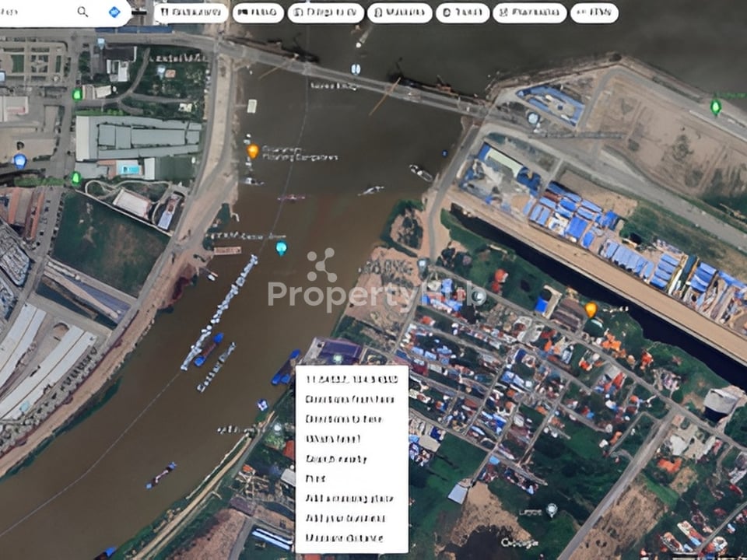Click grey pin near the bottom pond
This screenshot has height=560, width=747.
click(552, 510)
